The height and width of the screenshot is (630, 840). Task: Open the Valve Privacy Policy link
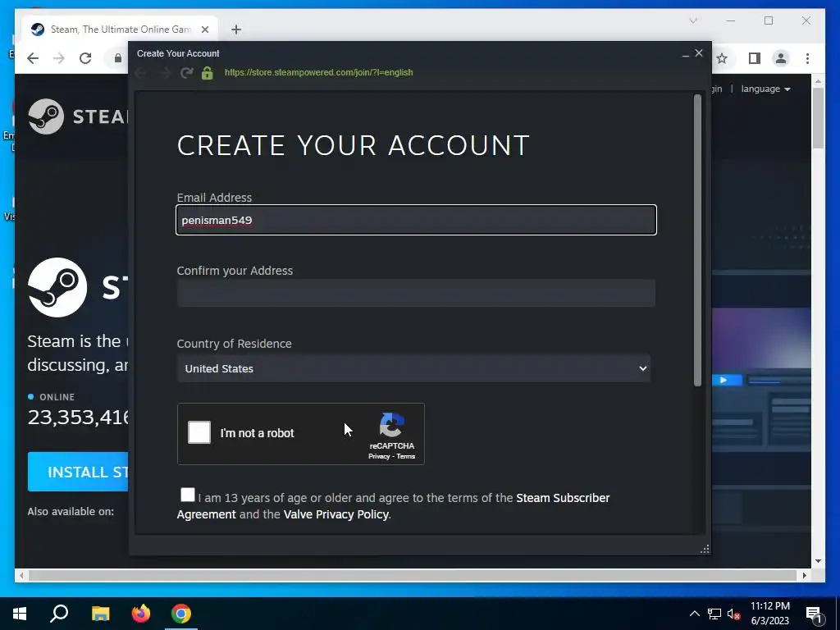336,514
